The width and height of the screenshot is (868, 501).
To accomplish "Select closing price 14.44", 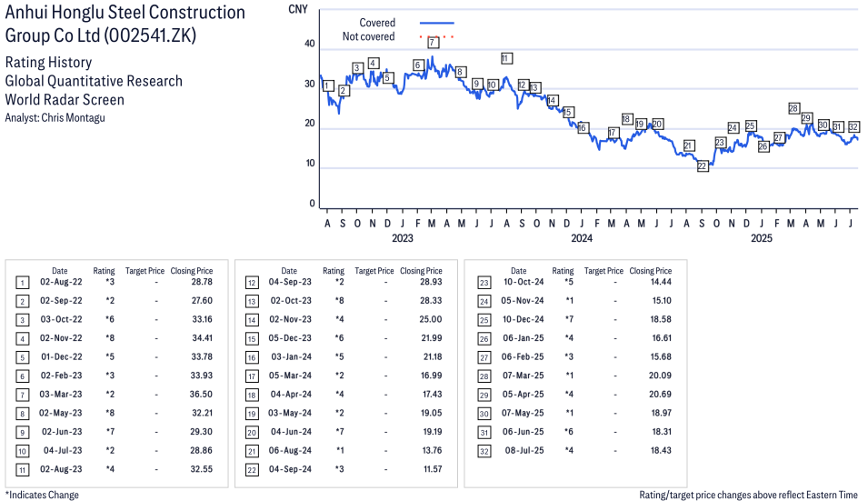I will point(661,282).
